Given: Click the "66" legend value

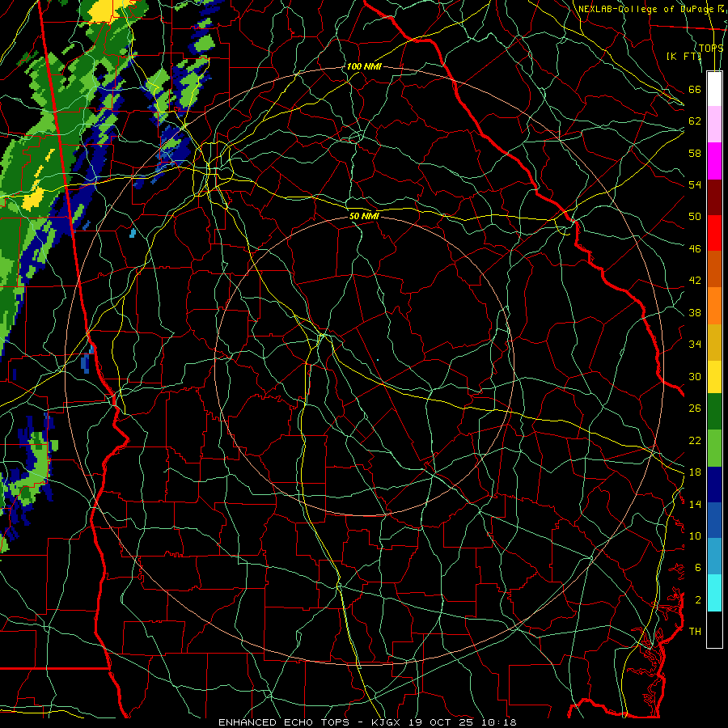Looking at the screenshot, I should click(695, 90).
